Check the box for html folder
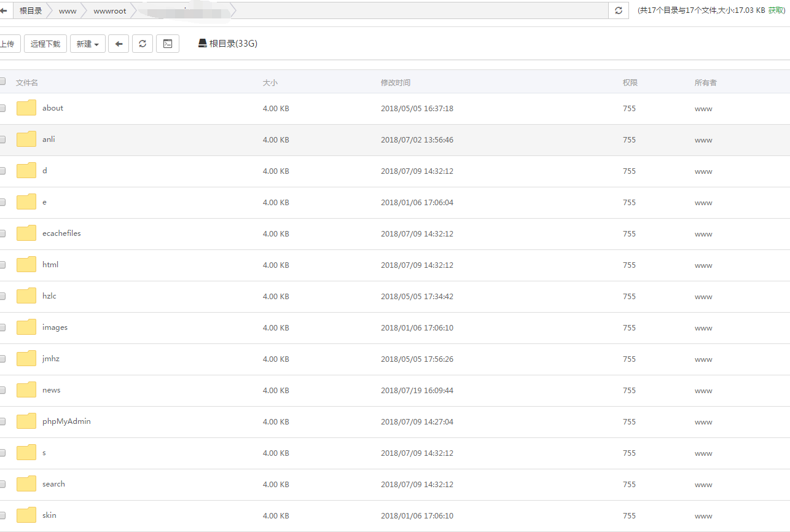 [x=2, y=265]
